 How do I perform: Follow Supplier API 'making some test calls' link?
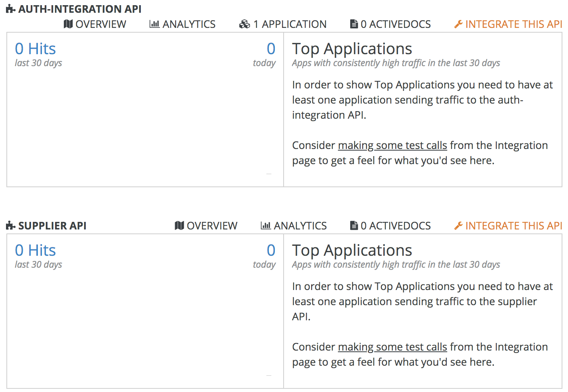[x=392, y=347]
